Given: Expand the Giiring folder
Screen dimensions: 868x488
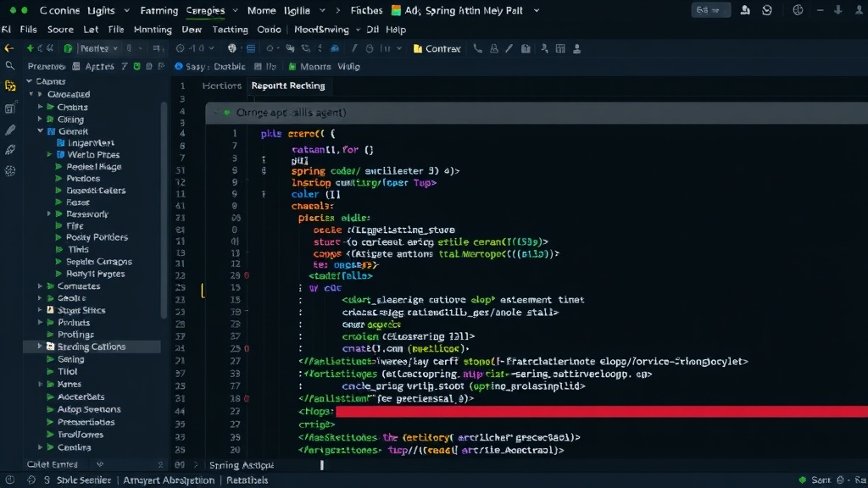Looking at the screenshot, I should 40,119.
